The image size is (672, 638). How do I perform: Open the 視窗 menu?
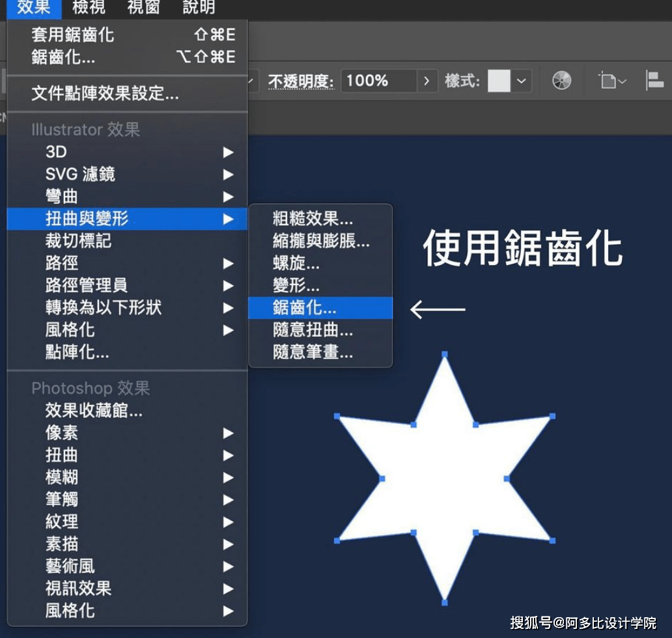click(143, 7)
